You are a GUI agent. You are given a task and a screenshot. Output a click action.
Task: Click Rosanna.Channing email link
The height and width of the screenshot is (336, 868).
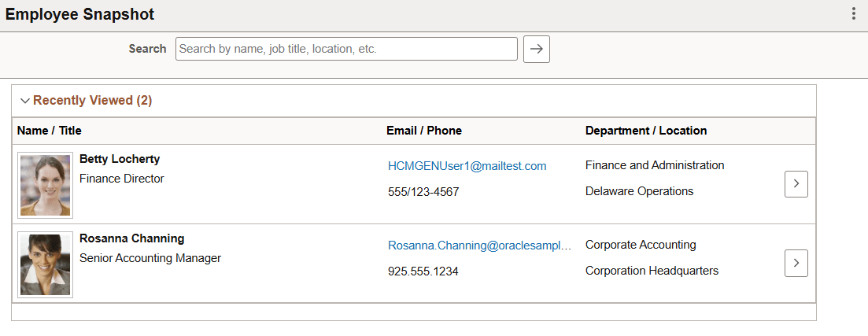point(479,246)
